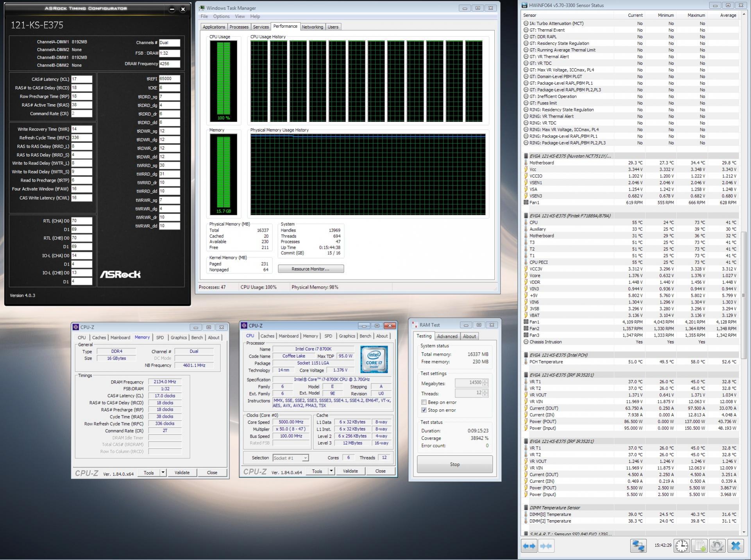Toggle the Stop on error checkbox
The height and width of the screenshot is (560, 751).
[x=424, y=410]
